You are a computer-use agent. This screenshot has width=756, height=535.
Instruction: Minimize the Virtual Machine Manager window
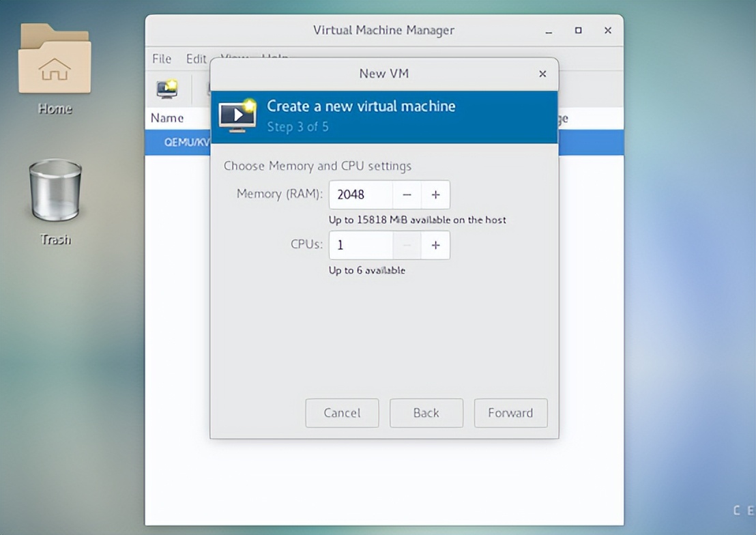549,31
